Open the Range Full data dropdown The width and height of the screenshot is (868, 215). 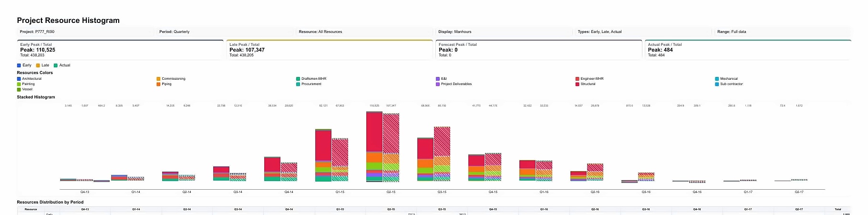click(783, 32)
